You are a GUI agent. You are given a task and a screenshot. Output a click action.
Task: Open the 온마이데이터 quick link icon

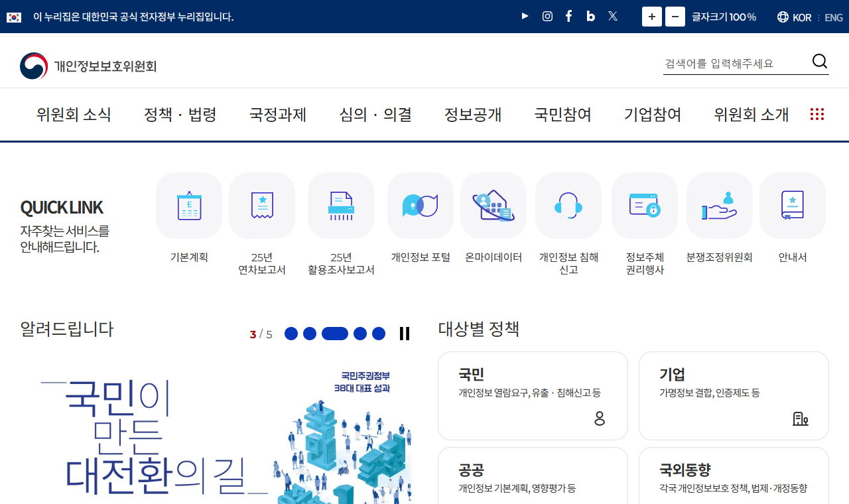tap(493, 206)
